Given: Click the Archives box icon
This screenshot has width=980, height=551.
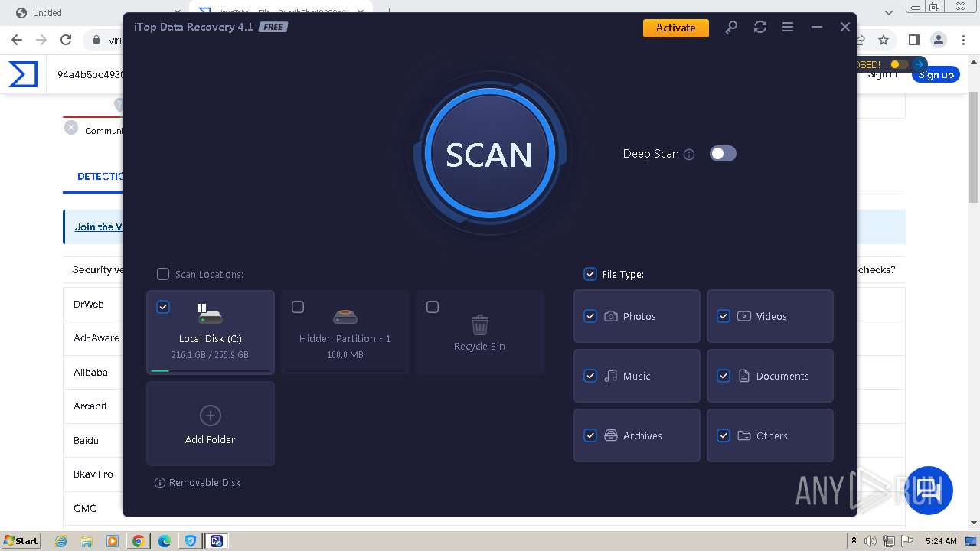Looking at the screenshot, I should pyautogui.click(x=611, y=435).
